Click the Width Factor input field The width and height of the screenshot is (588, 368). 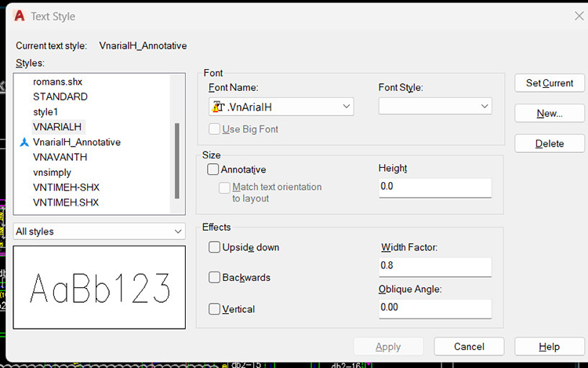tap(434, 267)
